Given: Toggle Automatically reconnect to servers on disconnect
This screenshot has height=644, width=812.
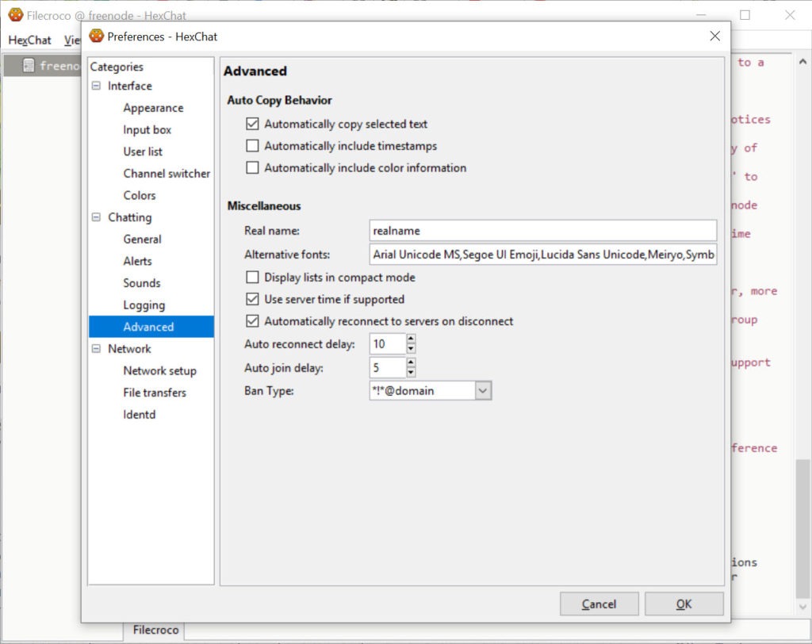Looking at the screenshot, I should click(x=252, y=320).
